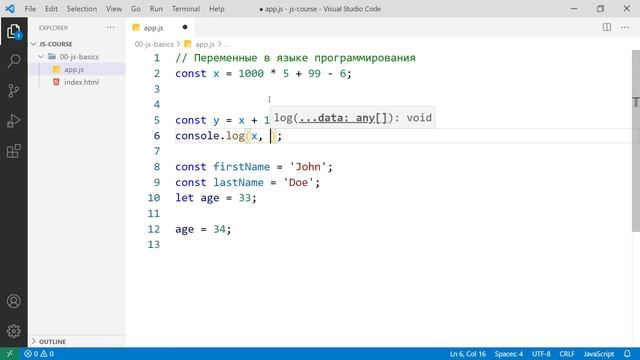Click the Russian comment on line 1
This screenshot has width=640, height=360.
point(295,58)
